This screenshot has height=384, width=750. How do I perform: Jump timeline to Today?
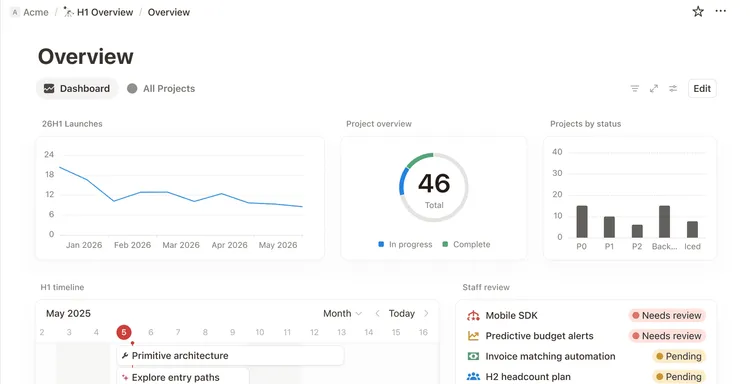401,314
